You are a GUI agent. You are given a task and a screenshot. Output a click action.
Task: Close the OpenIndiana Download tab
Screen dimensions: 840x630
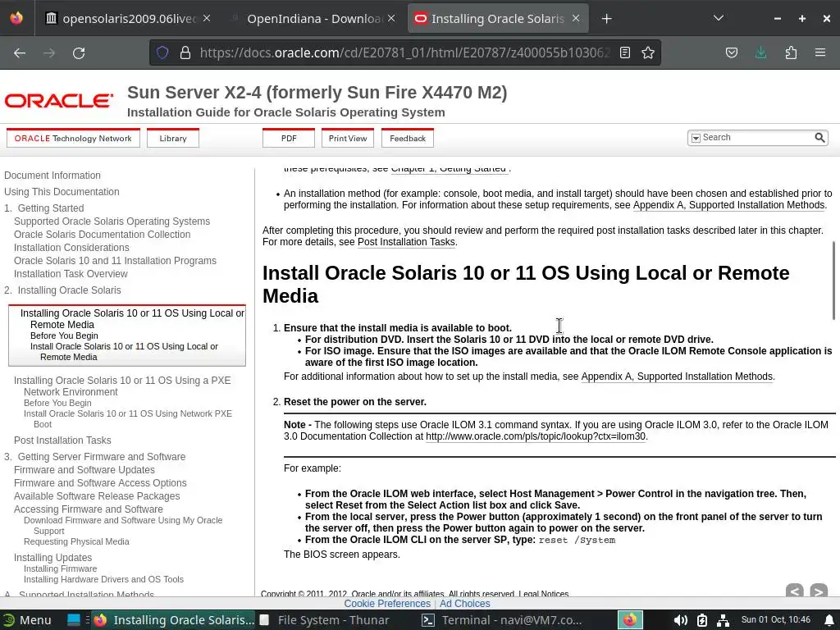(391, 18)
